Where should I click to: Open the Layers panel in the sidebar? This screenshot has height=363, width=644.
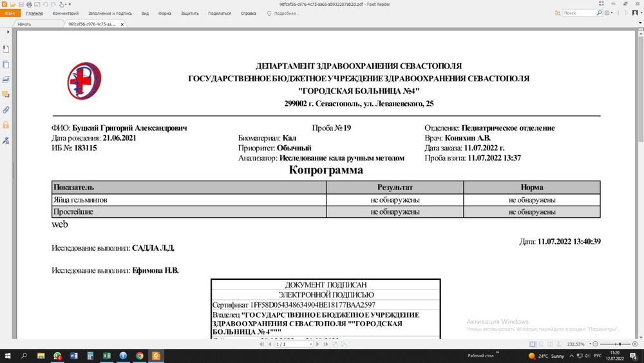click(x=6, y=80)
